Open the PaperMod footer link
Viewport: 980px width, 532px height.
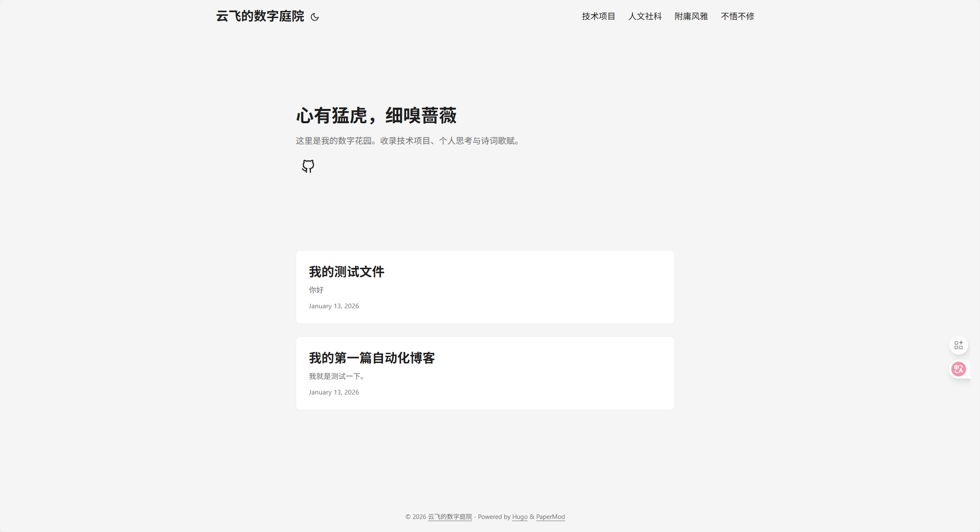[x=550, y=517]
